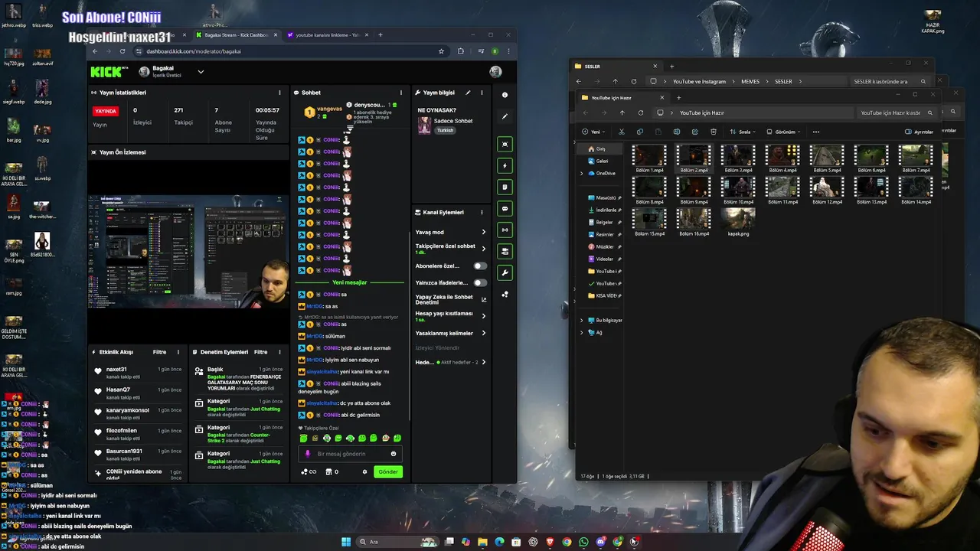Open a new browser tab
The image size is (980, 551).
(381, 35)
